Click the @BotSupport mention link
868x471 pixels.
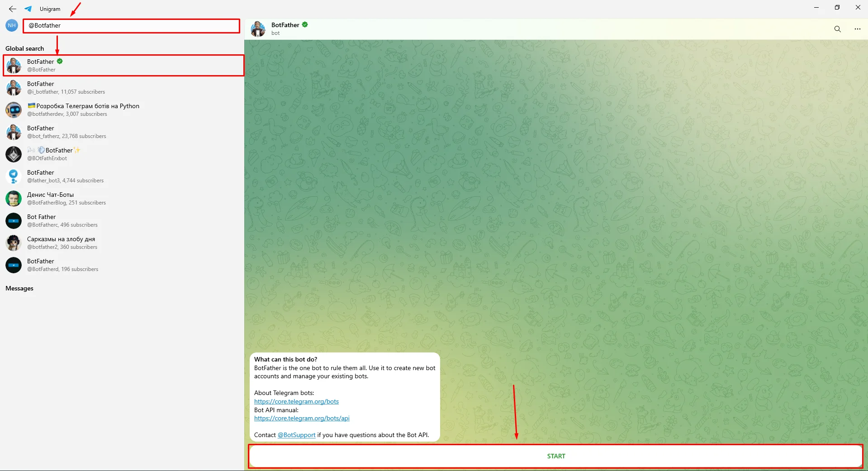click(x=296, y=435)
